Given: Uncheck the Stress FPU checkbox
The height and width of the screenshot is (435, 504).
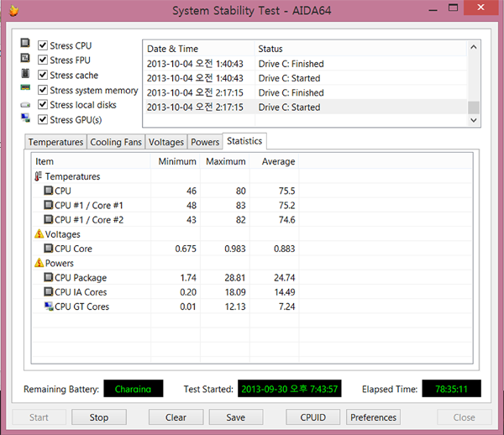Looking at the screenshot, I should tap(43, 60).
